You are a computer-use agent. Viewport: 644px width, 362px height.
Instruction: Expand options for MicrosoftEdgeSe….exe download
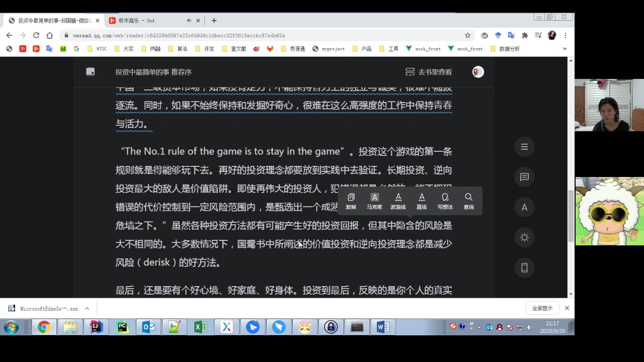coord(87,308)
